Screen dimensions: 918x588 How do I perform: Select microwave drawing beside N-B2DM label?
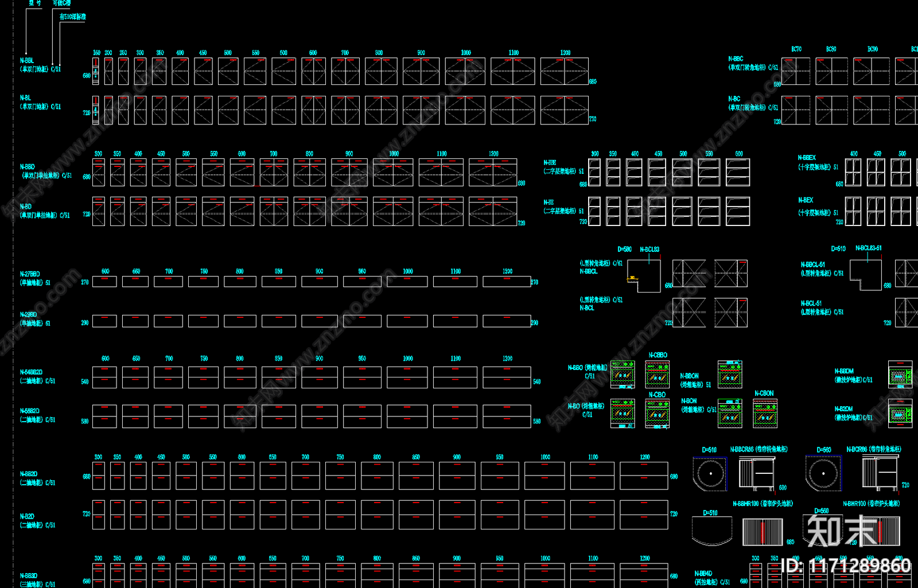(x=900, y=414)
